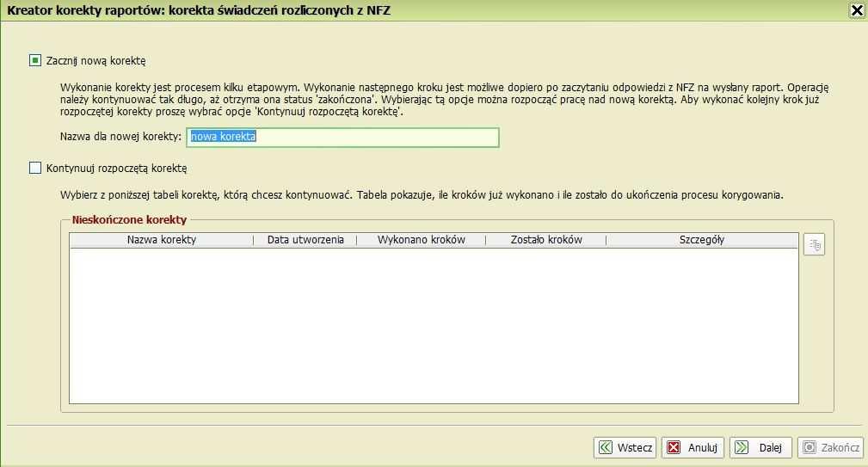Image resolution: width=868 pixels, height=467 pixels.
Task: Open the table options icon beside Szczegóły
Action: click(x=815, y=244)
